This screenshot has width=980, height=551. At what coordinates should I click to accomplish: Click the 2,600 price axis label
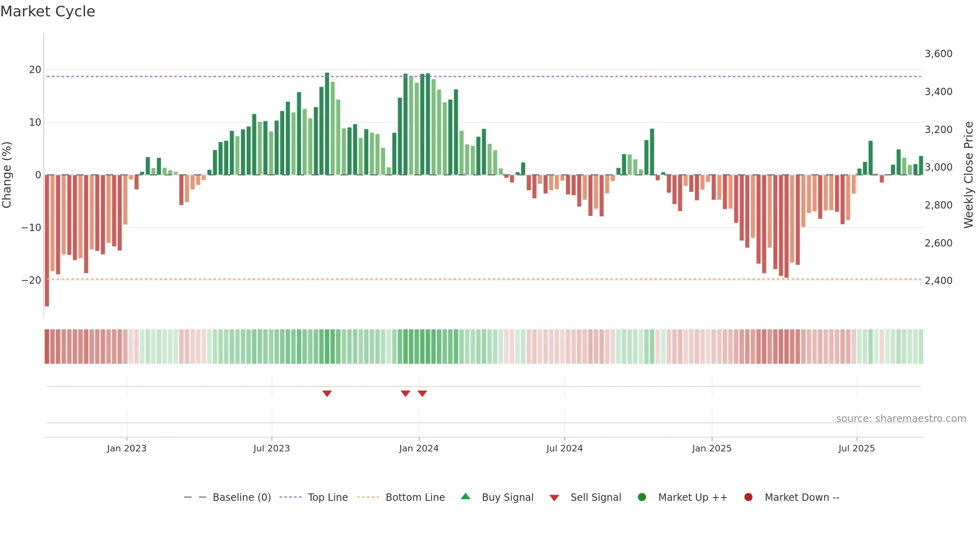pyautogui.click(x=938, y=243)
